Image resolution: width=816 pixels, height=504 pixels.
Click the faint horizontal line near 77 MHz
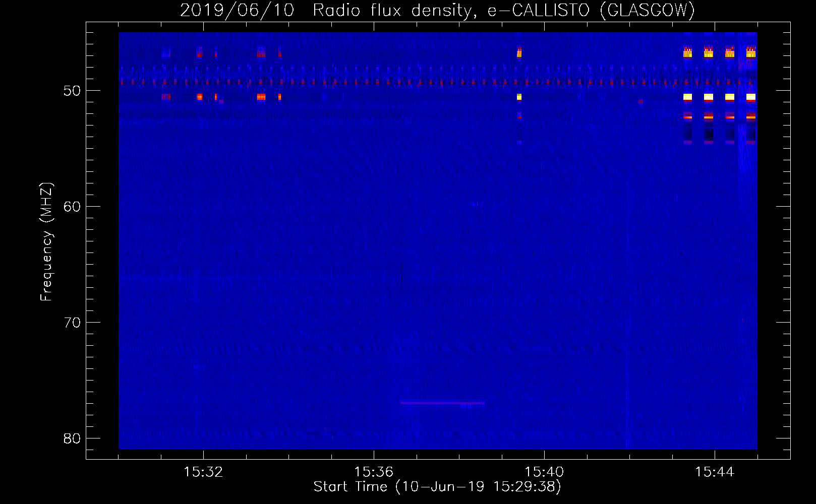442,403
